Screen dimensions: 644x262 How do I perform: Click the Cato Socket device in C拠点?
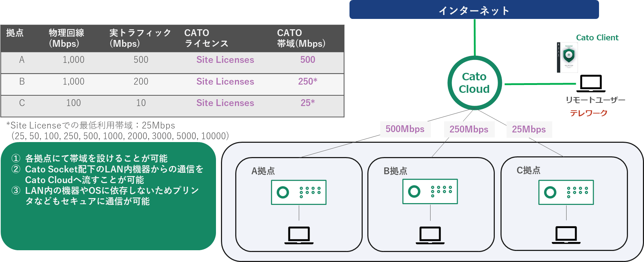[566, 192]
